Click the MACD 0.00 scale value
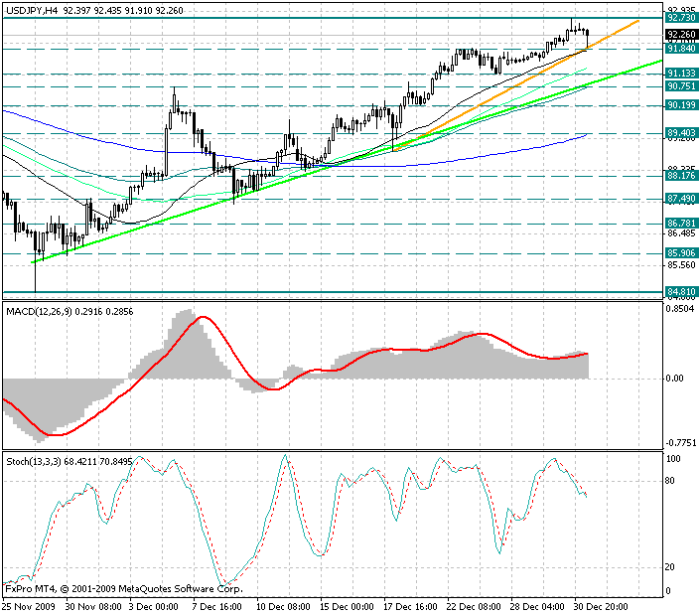 click(x=674, y=379)
